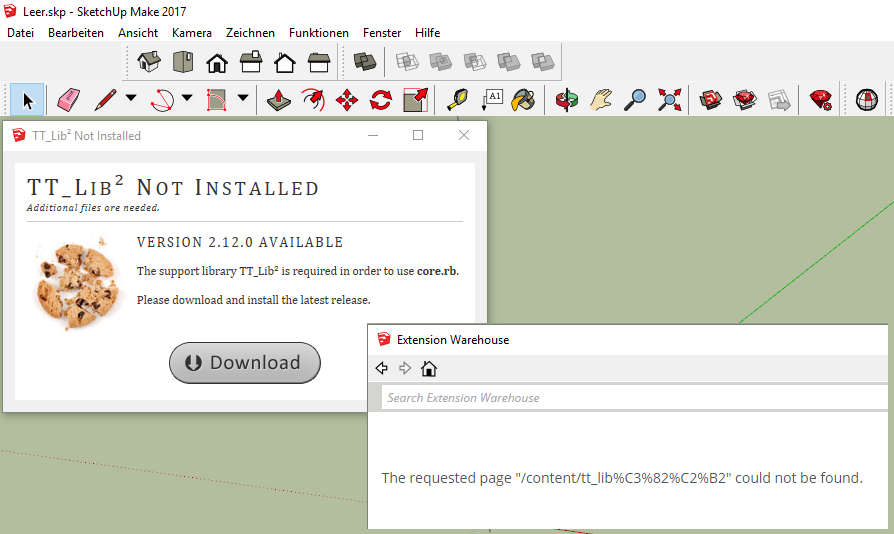The height and width of the screenshot is (534, 894).
Task: Choose the Move tool
Action: coord(347,100)
